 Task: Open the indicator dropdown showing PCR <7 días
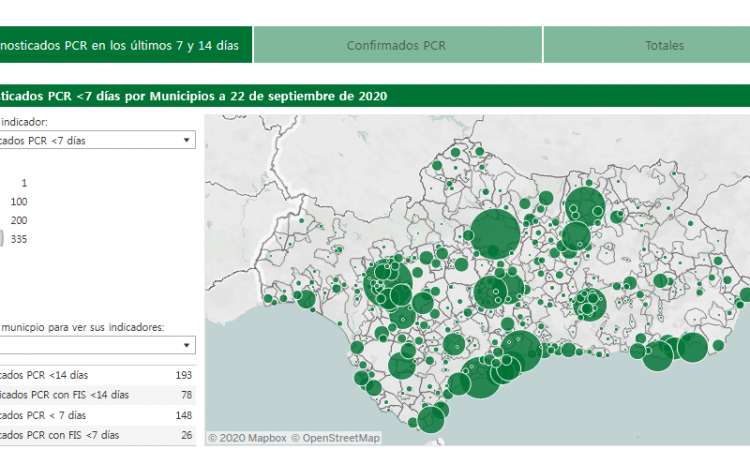pyautogui.click(x=95, y=141)
